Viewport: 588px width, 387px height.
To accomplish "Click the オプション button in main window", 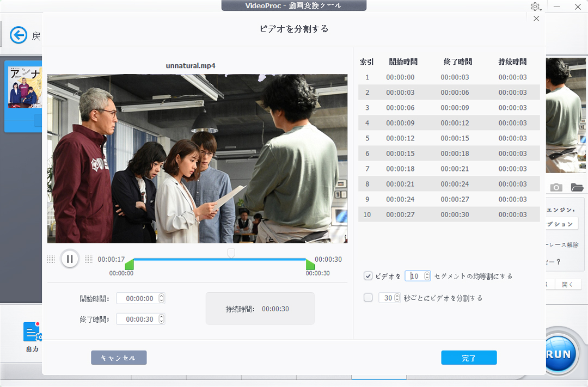I will tap(562, 224).
